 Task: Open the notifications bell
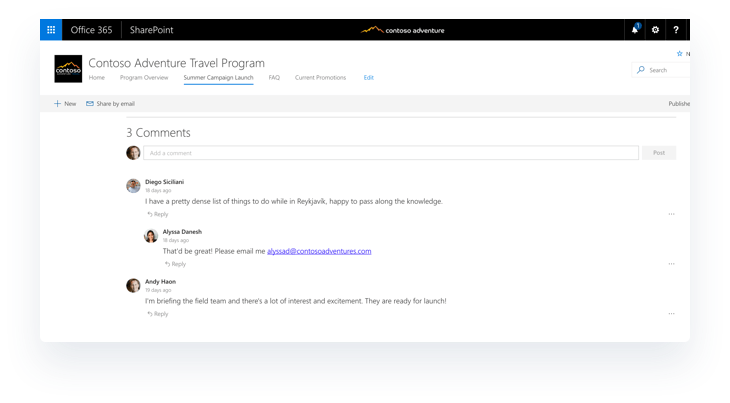pos(635,30)
